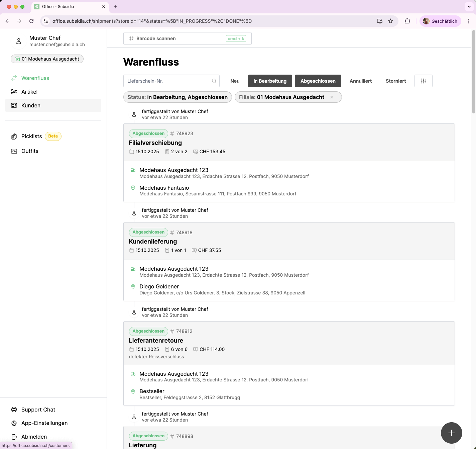Click the floating plus button

[451, 433]
